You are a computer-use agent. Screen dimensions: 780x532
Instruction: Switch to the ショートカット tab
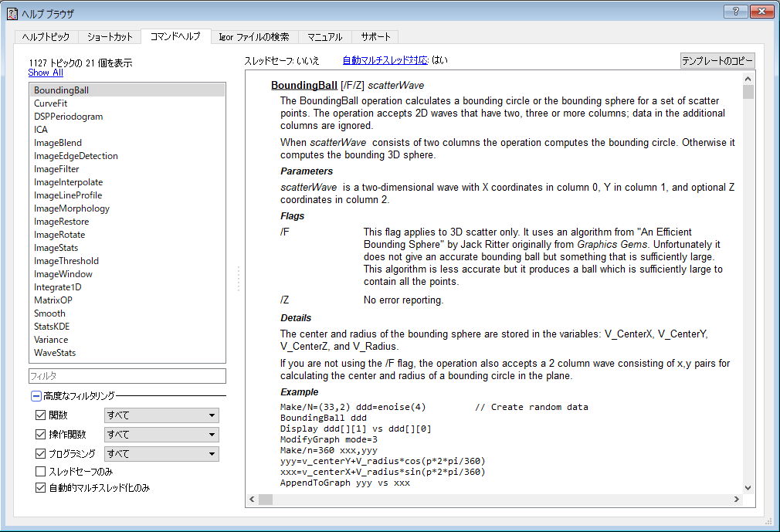[110, 37]
